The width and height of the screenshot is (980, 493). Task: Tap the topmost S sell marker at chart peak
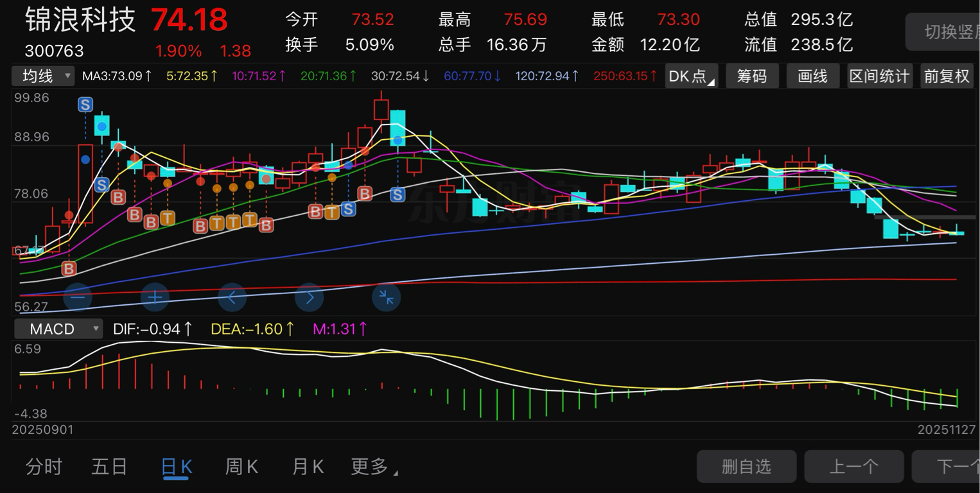click(x=85, y=105)
